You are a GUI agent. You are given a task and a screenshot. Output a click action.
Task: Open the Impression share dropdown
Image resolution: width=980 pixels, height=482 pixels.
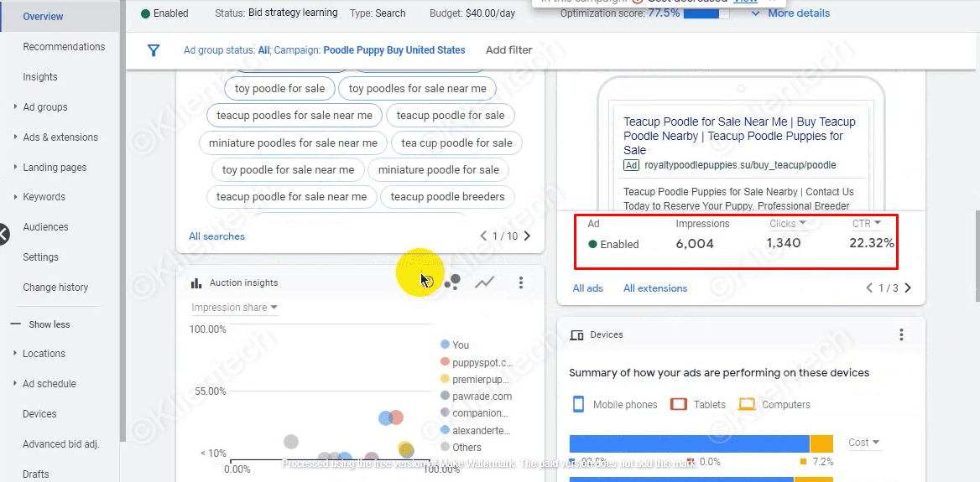tap(234, 308)
